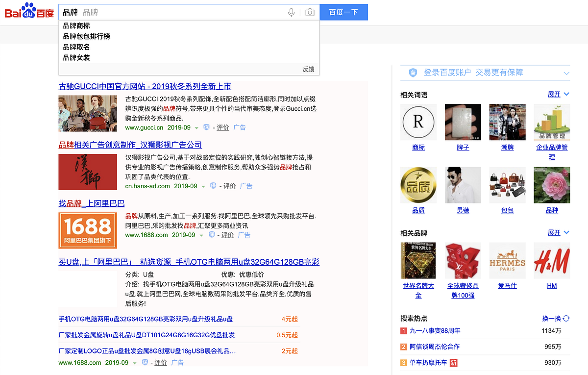Viewport: 588px width, 375px height.
Task: Click 评价 link on 找品牌 1688 result
Action: [227, 235]
